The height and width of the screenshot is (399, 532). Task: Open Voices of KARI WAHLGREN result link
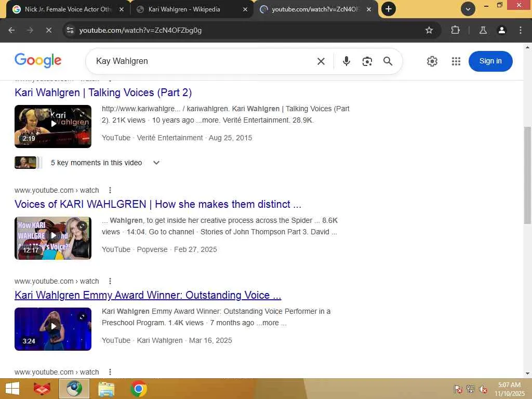(x=158, y=204)
